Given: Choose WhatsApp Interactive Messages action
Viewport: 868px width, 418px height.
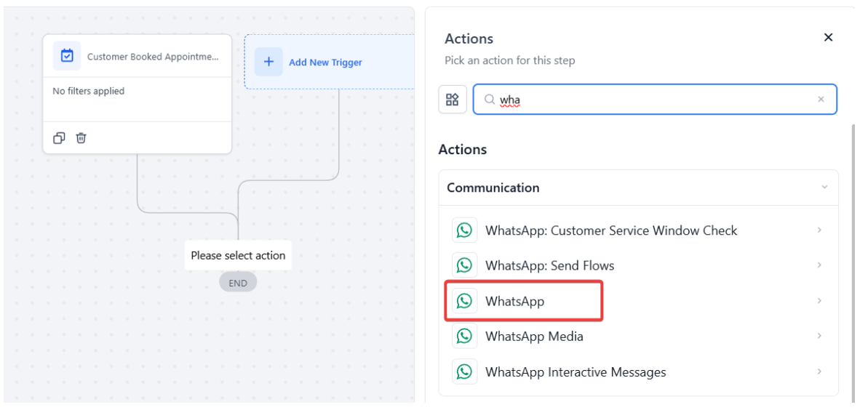Looking at the screenshot, I should pyautogui.click(x=575, y=372).
